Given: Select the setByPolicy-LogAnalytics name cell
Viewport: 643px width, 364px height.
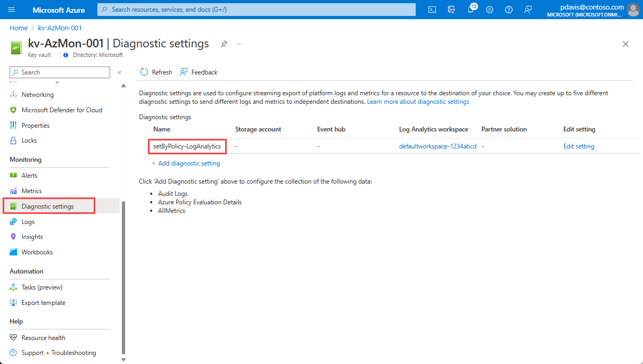Looking at the screenshot, I should (x=187, y=146).
